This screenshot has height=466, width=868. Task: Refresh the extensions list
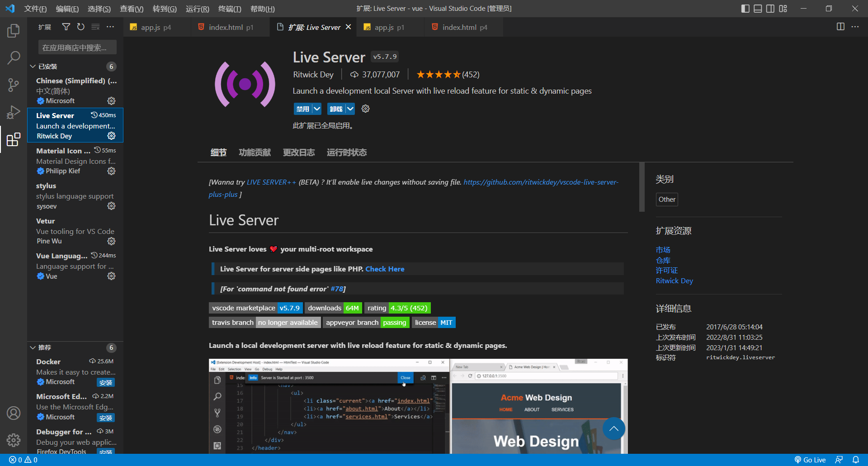[80, 27]
